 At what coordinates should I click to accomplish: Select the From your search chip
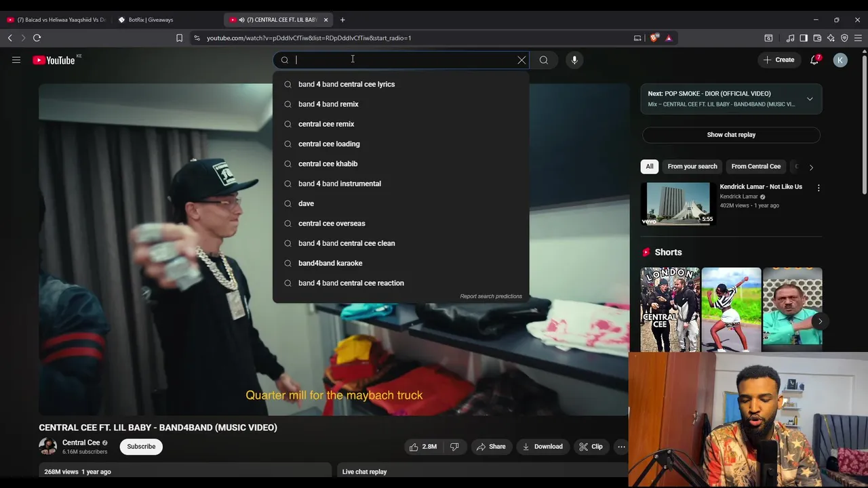coord(692,166)
